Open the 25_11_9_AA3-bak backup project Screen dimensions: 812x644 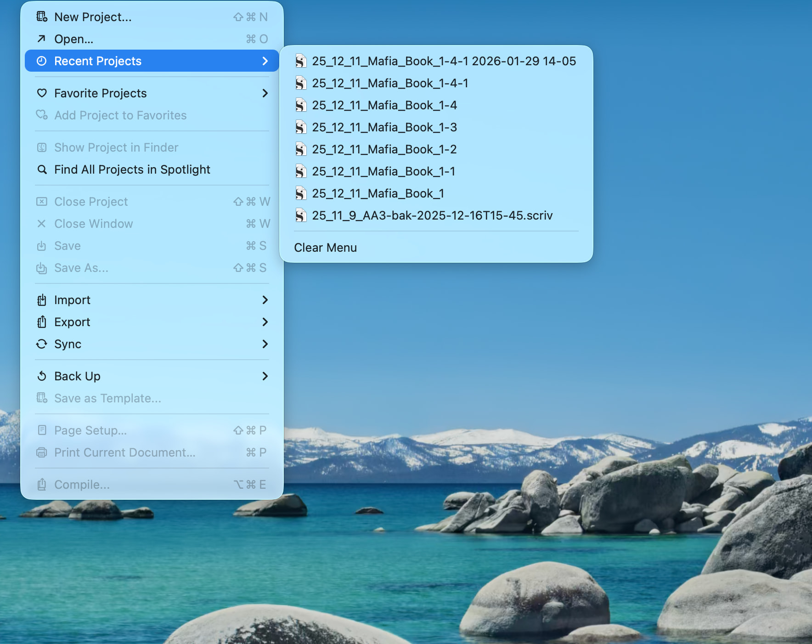tap(432, 215)
